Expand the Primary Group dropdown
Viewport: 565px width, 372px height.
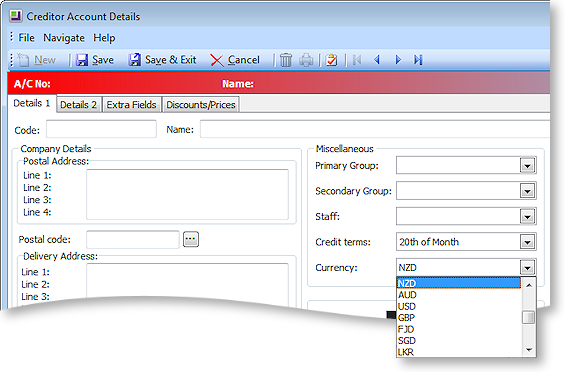[x=528, y=166]
